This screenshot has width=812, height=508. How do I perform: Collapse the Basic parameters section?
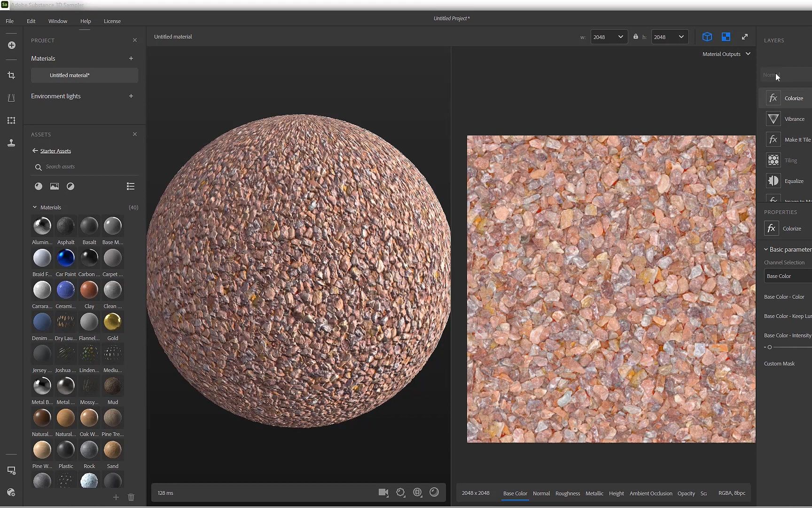coord(766,249)
